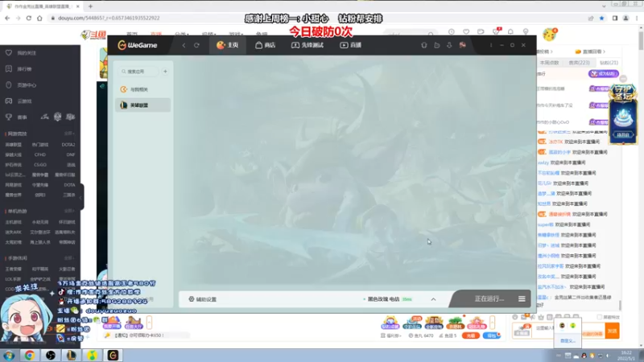The height and width of the screenshot is (362, 644).
Task: Open the 主页 tab in WeGame
Action: coord(228,45)
